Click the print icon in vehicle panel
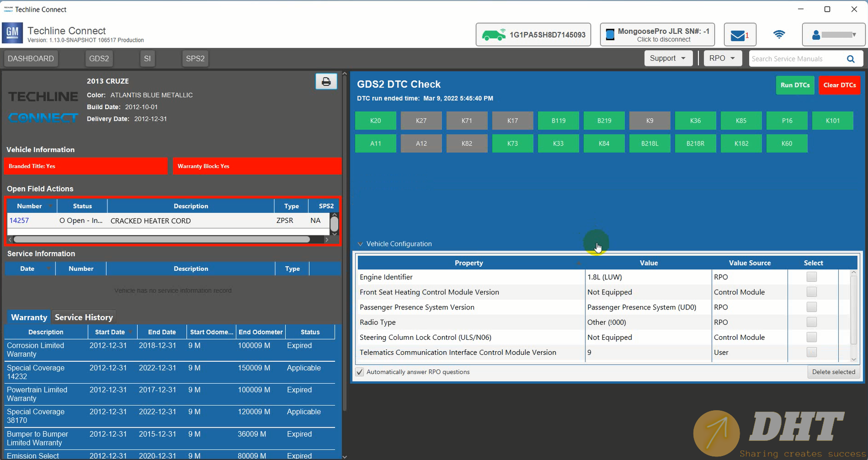The width and height of the screenshot is (868, 460). tap(326, 82)
